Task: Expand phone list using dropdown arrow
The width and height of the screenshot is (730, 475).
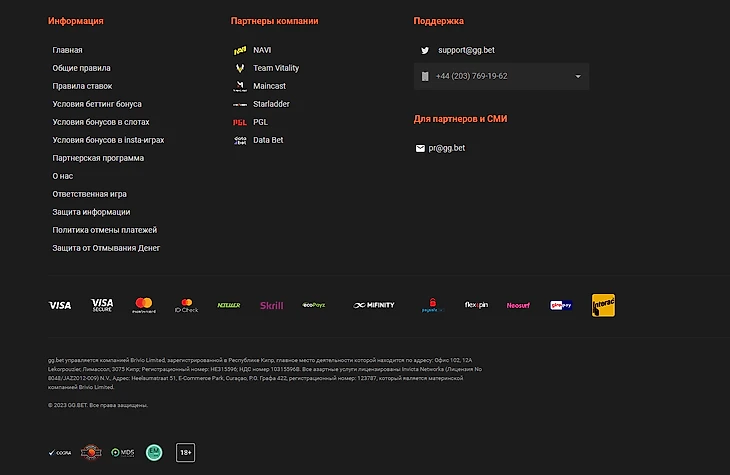Action: point(578,76)
